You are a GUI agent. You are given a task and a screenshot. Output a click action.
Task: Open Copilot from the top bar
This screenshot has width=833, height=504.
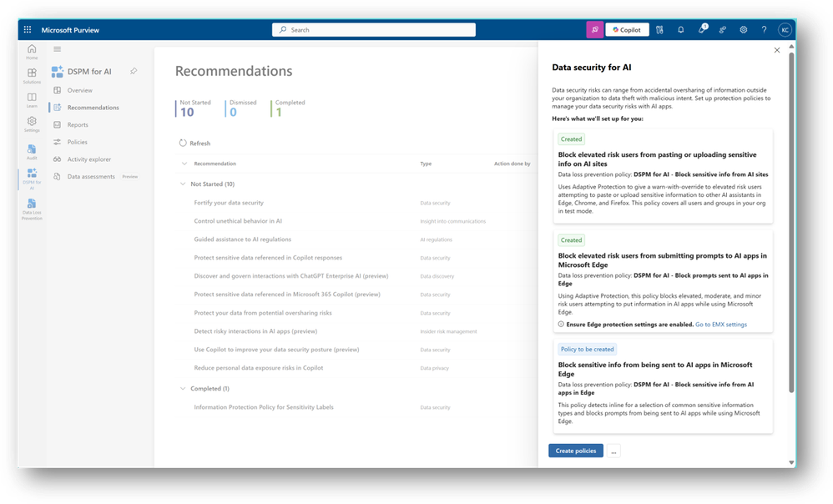627,30
